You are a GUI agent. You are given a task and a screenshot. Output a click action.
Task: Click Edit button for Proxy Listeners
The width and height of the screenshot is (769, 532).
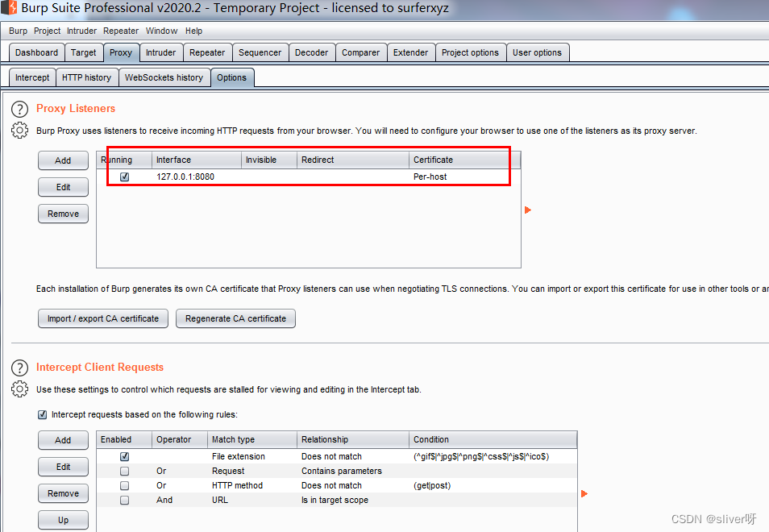(63, 187)
